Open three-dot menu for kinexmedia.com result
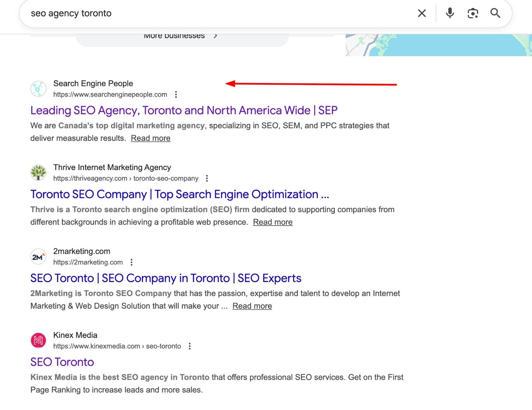 coord(190,346)
